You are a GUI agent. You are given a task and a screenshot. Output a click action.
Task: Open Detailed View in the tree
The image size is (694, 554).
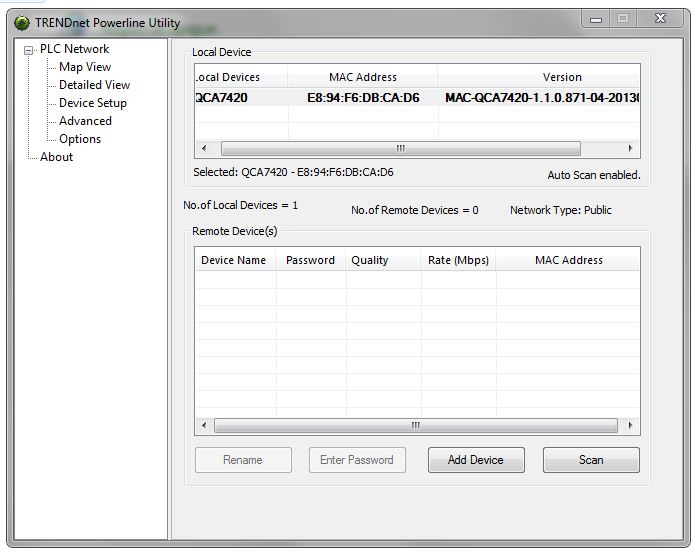[94, 85]
